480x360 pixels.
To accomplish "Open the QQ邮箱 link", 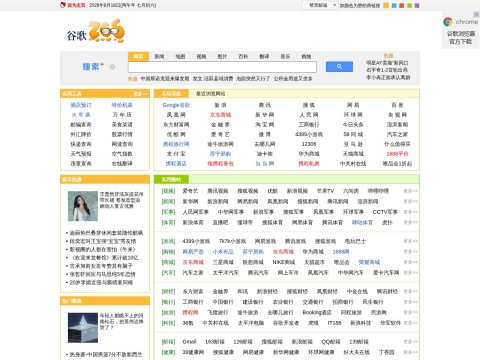I will [331, 342].
